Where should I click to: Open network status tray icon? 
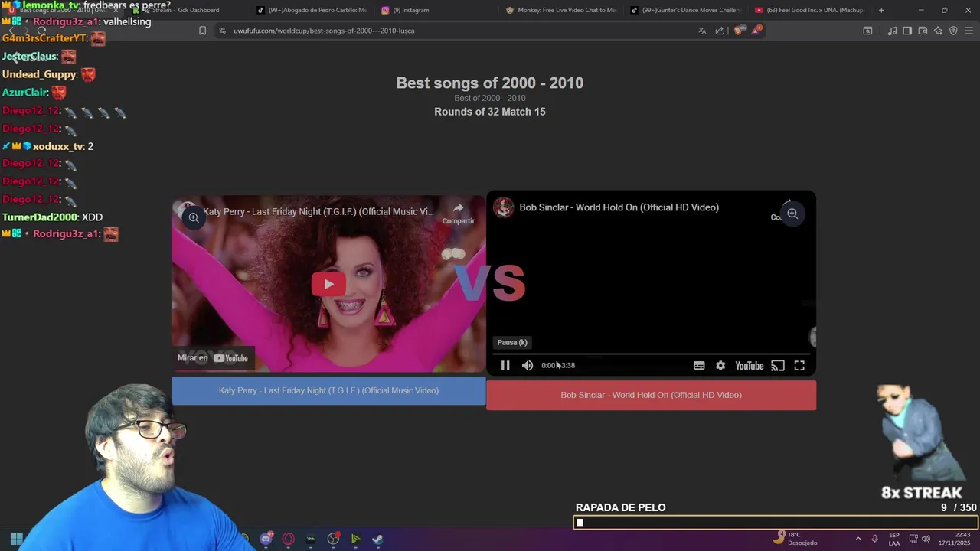pos(913,539)
